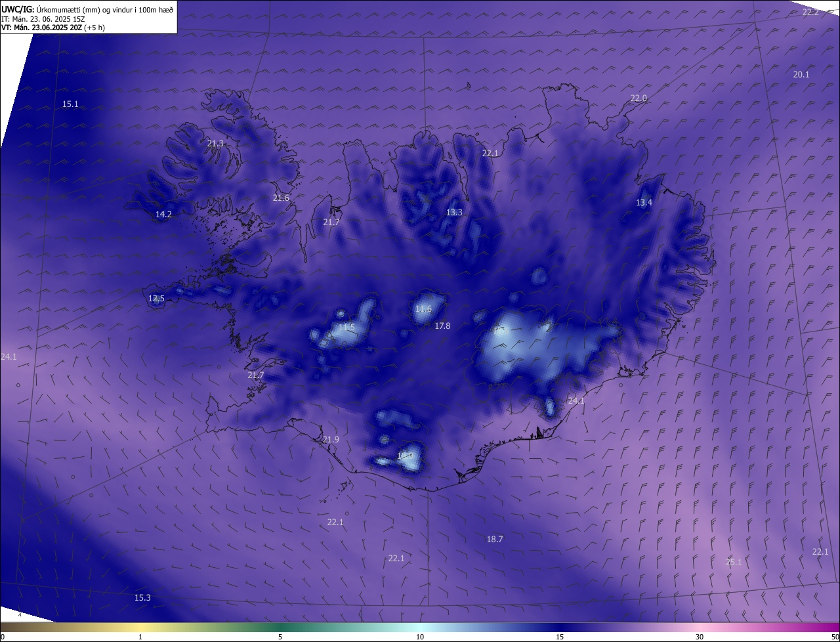The height and width of the screenshot is (642, 840).
Task: Click the 15 tick on the color scale
Action: [x=560, y=637]
